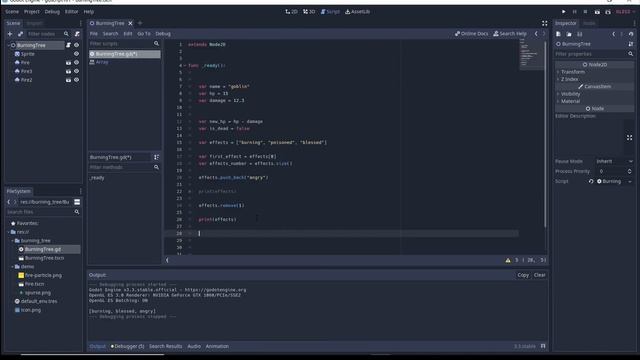Open BurningTree node's script icon

pyautogui.click(x=68, y=45)
